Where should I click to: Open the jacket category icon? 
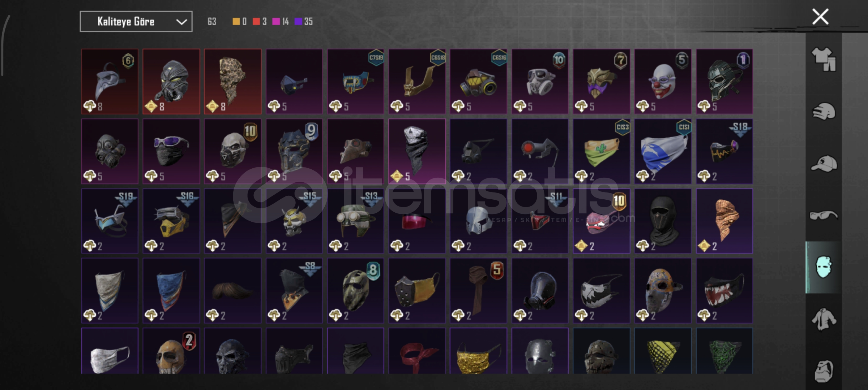(x=824, y=319)
